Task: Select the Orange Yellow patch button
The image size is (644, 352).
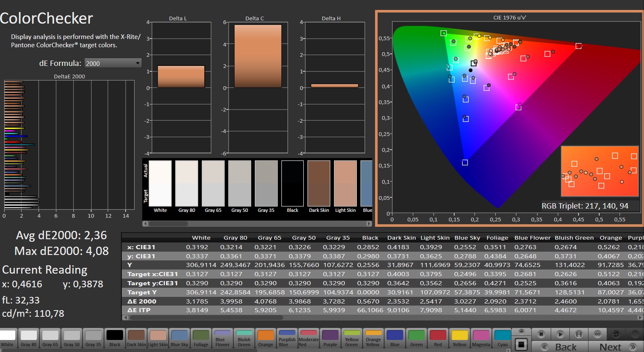Action: coord(373,338)
